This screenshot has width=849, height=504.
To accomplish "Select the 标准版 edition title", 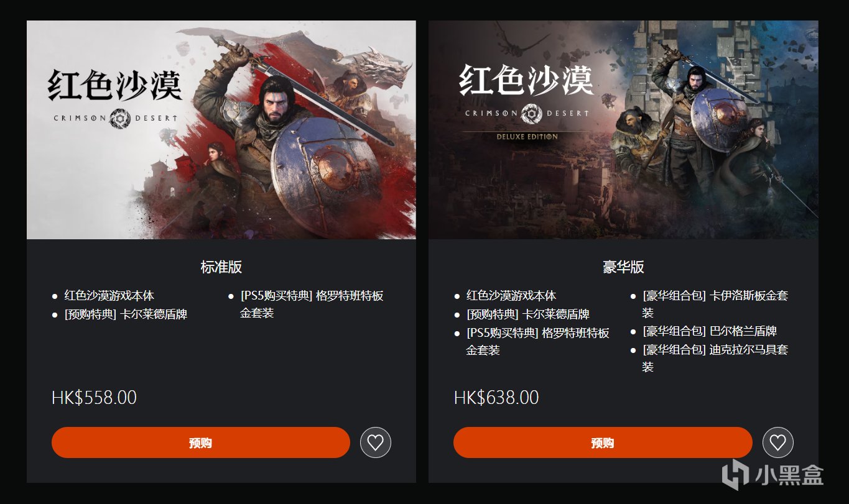I will click(221, 267).
